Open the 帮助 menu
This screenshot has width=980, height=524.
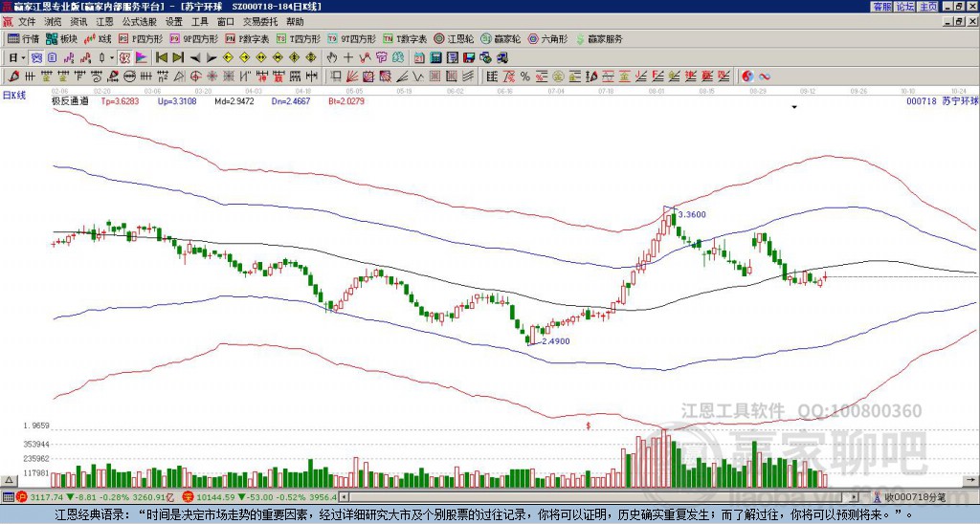coord(295,22)
